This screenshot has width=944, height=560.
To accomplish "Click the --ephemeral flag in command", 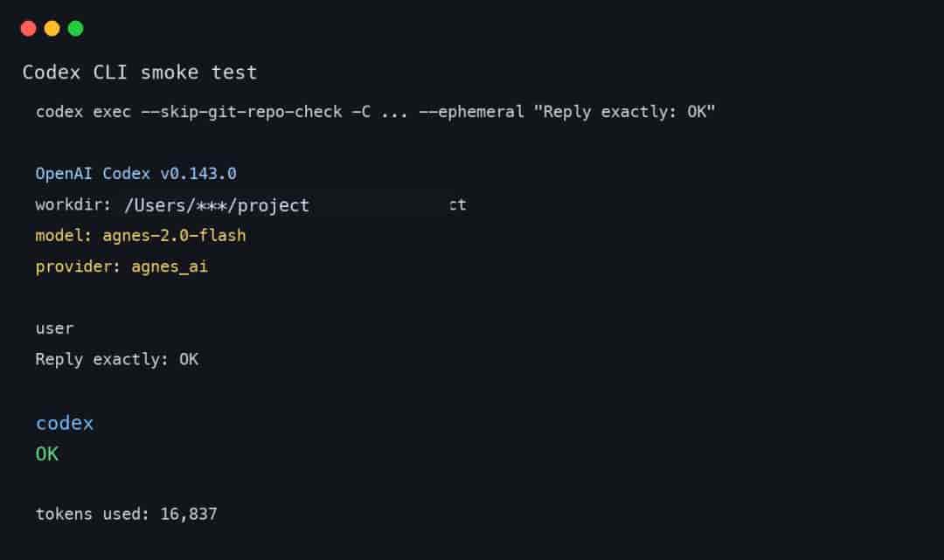I will pyautogui.click(x=471, y=112).
